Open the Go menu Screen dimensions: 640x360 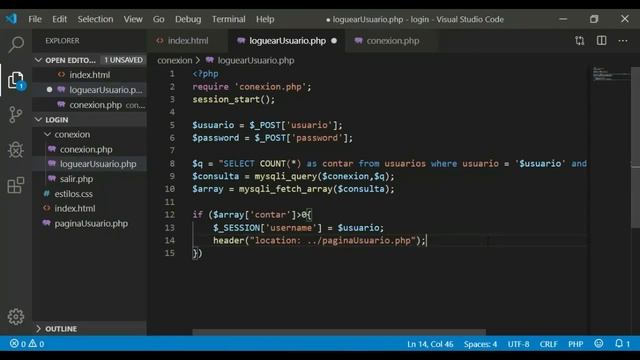tap(158, 19)
